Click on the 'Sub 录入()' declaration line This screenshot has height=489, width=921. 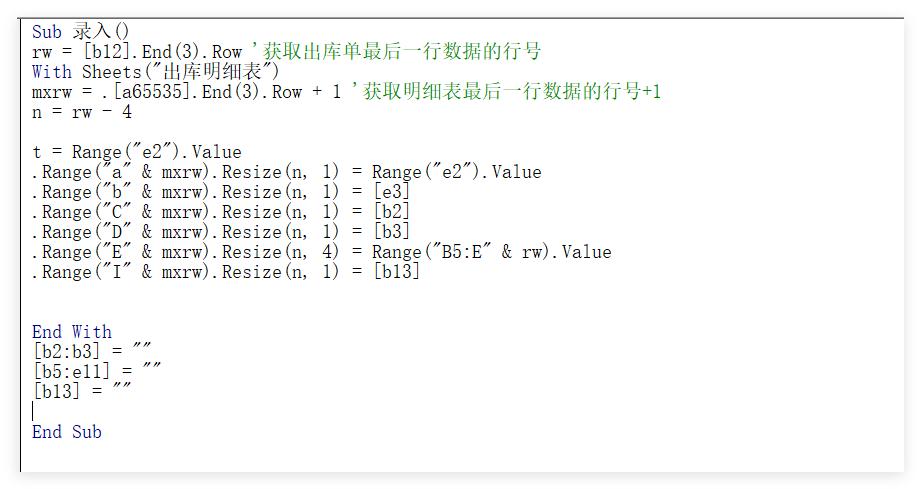80,31
